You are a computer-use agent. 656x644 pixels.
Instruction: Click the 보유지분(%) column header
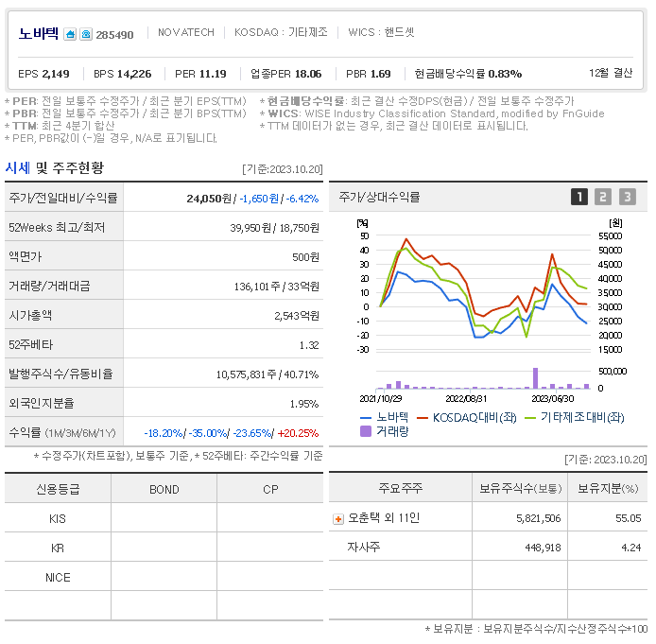click(x=608, y=488)
